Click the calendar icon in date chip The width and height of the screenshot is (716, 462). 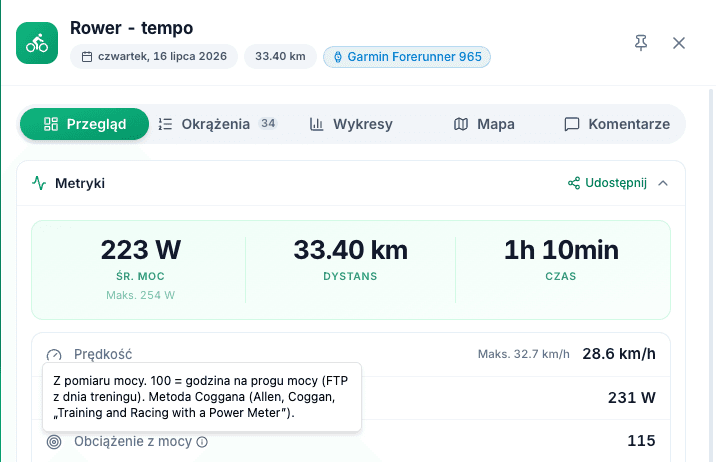pos(87,57)
